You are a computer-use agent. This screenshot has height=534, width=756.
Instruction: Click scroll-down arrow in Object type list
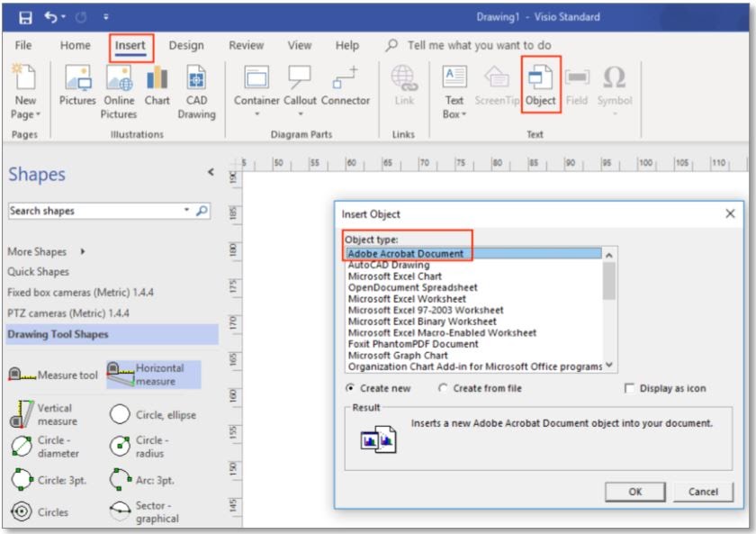pos(609,366)
